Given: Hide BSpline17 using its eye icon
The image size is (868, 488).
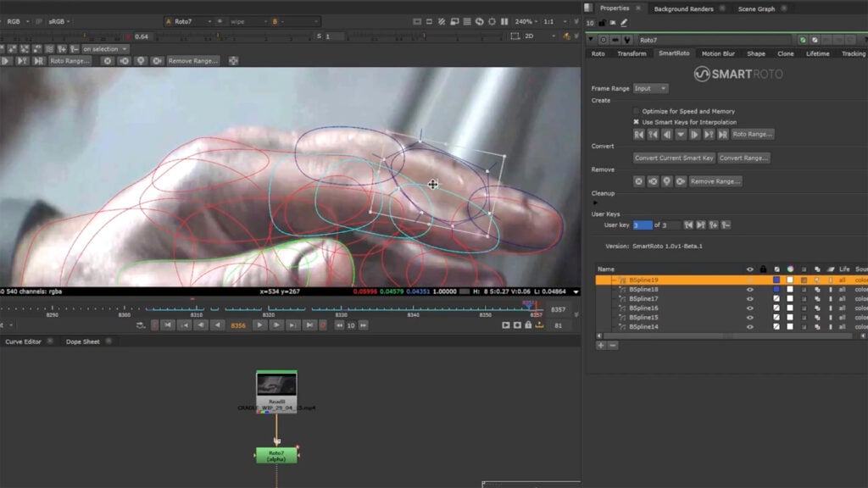Looking at the screenshot, I should (x=750, y=299).
